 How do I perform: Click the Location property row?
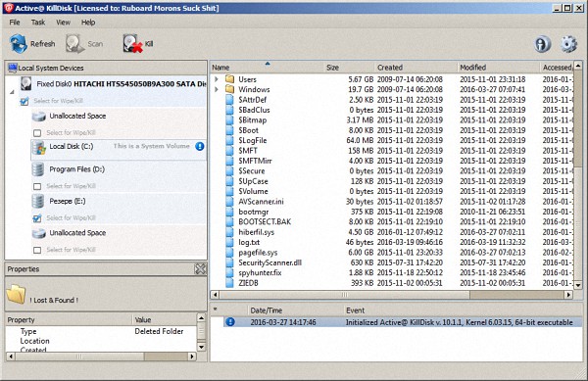[101, 341]
